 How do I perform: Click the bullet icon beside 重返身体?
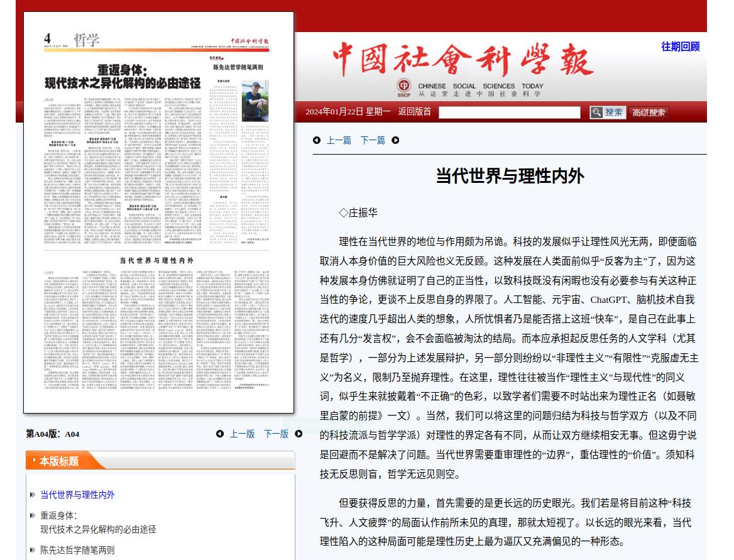(x=33, y=516)
